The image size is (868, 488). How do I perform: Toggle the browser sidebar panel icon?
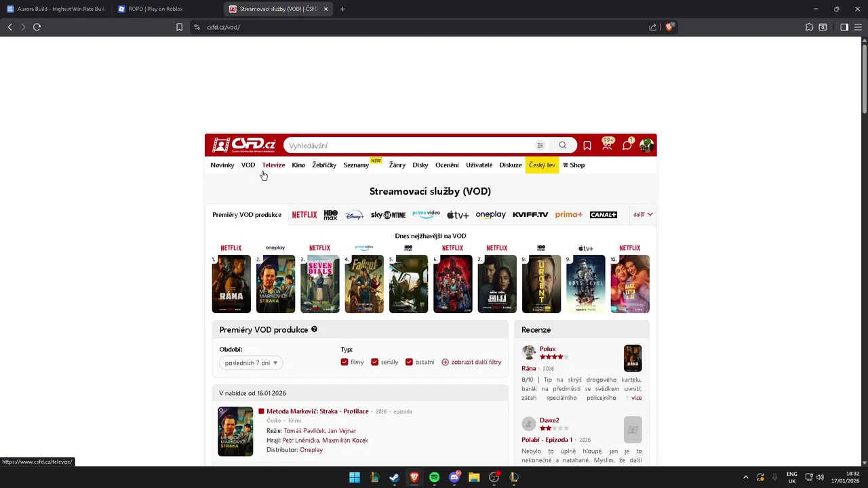click(844, 27)
